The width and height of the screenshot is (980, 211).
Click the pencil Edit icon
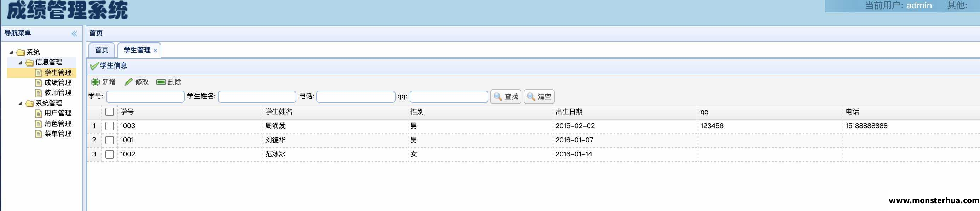128,82
